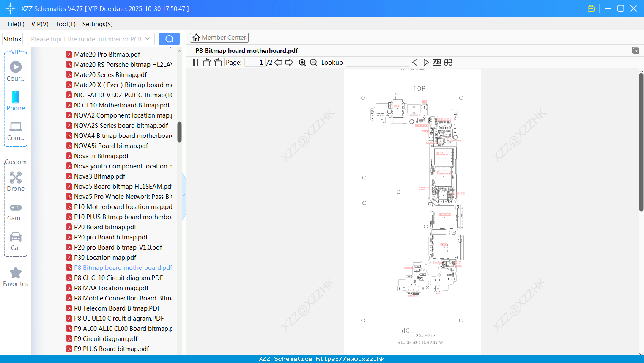
Task: Rotate page clockwise
Action: tap(218, 63)
